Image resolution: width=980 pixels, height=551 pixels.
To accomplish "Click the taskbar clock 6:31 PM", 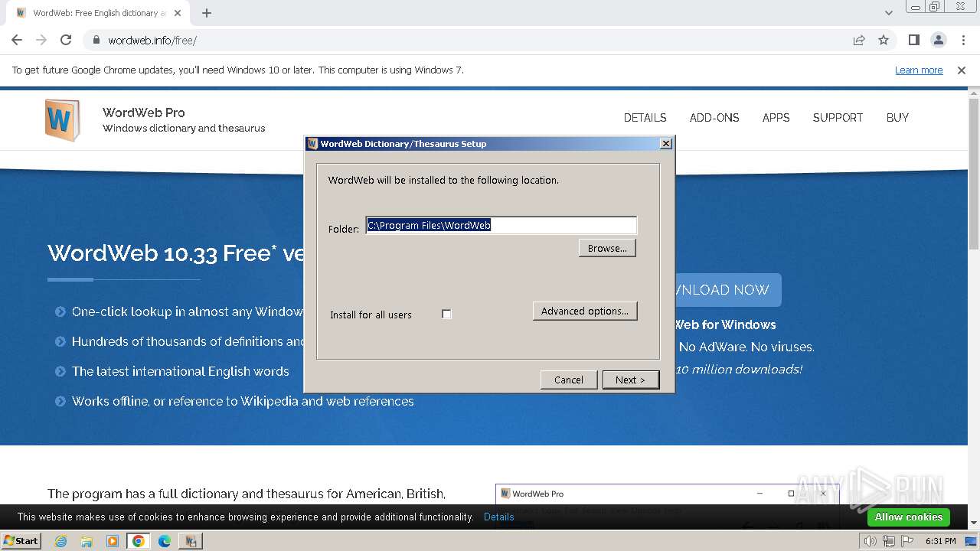I will click(940, 541).
